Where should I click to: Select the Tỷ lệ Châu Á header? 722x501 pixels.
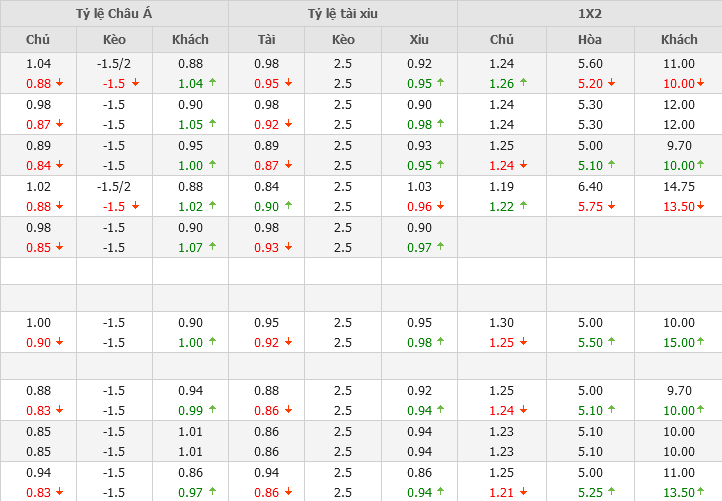pyautogui.click(x=114, y=13)
